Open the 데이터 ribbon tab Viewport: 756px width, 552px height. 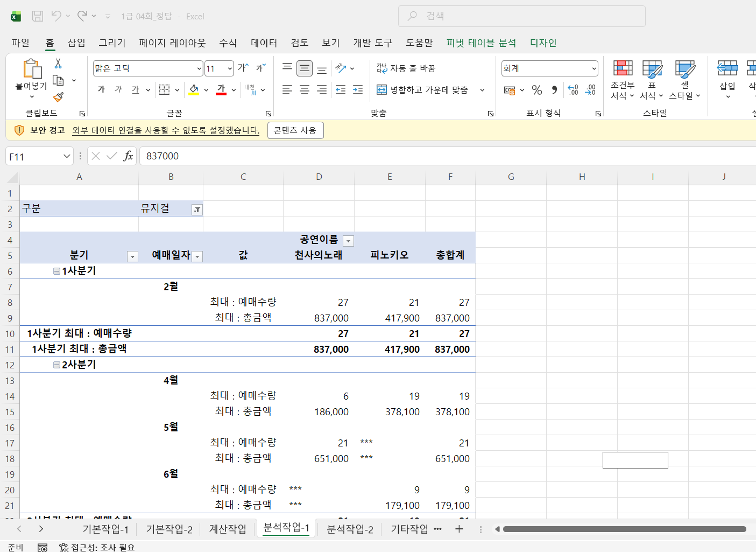(x=264, y=43)
